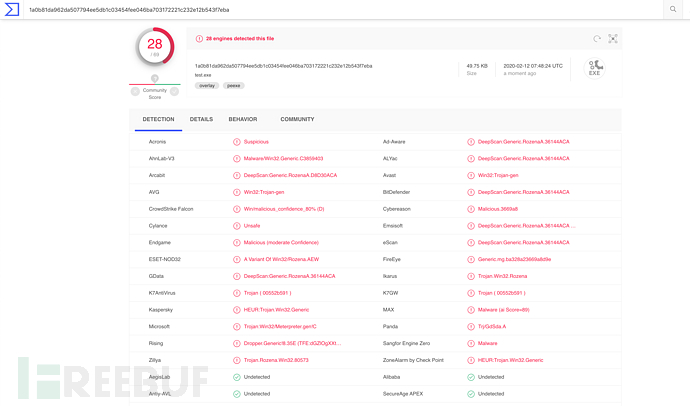Click "A Variant Of Win32/Rozena.AEW" result
This screenshot has width=690, height=406.
coord(281,259)
